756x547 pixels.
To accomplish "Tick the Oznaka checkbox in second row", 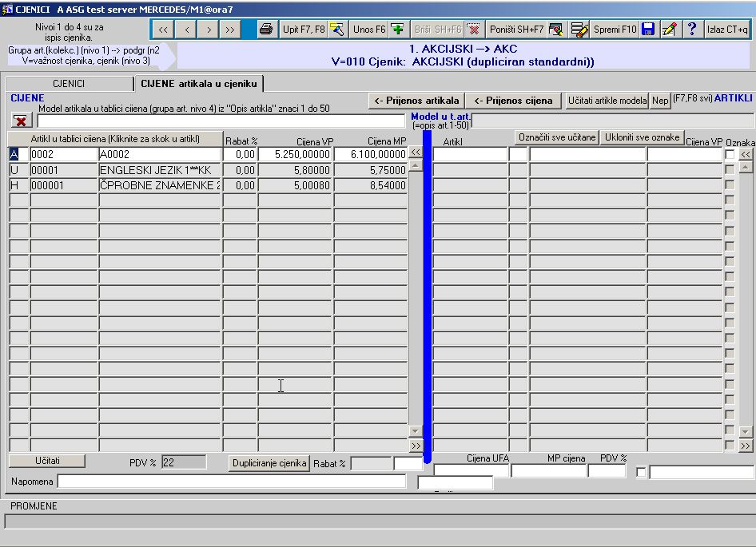I will (730, 169).
